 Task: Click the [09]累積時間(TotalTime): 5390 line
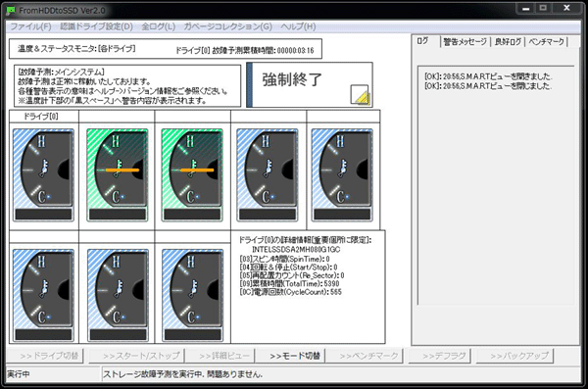pyautogui.click(x=289, y=283)
